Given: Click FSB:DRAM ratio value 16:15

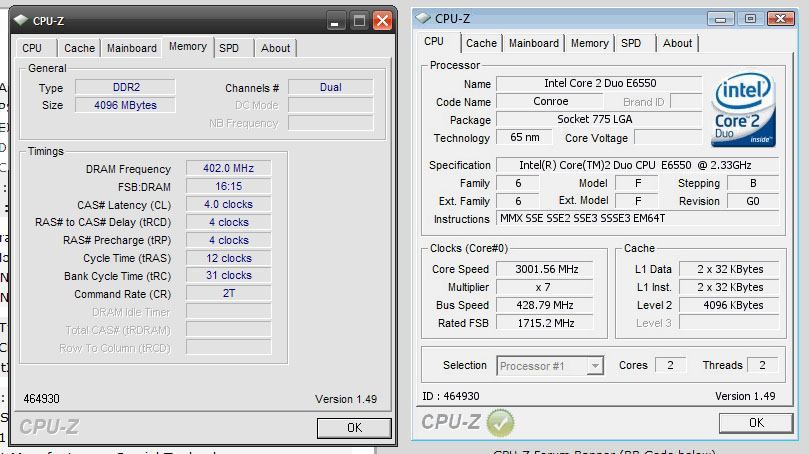Looking at the screenshot, I should coord(229,186).
